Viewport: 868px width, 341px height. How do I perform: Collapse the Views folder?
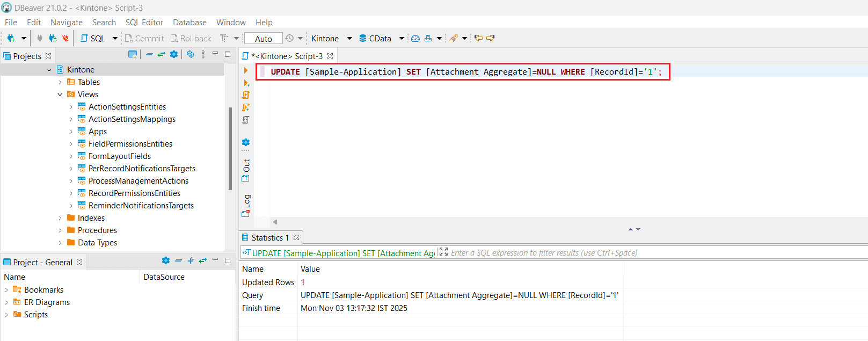[x=60, y=95]
